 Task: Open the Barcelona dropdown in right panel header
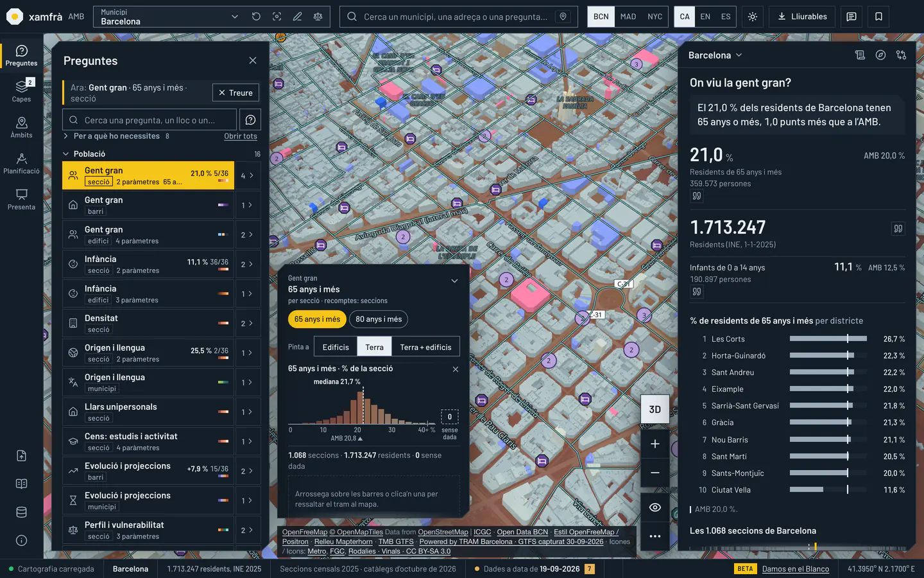(715, 55)
